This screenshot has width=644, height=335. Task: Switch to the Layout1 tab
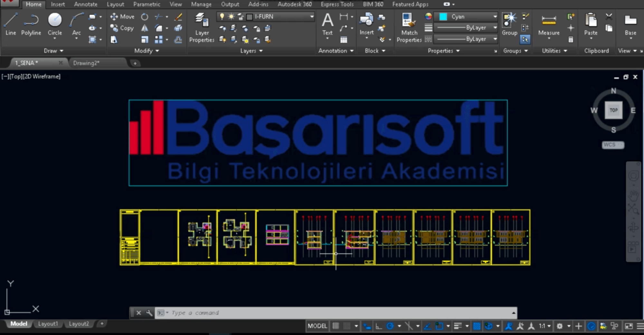coord(48,323)
